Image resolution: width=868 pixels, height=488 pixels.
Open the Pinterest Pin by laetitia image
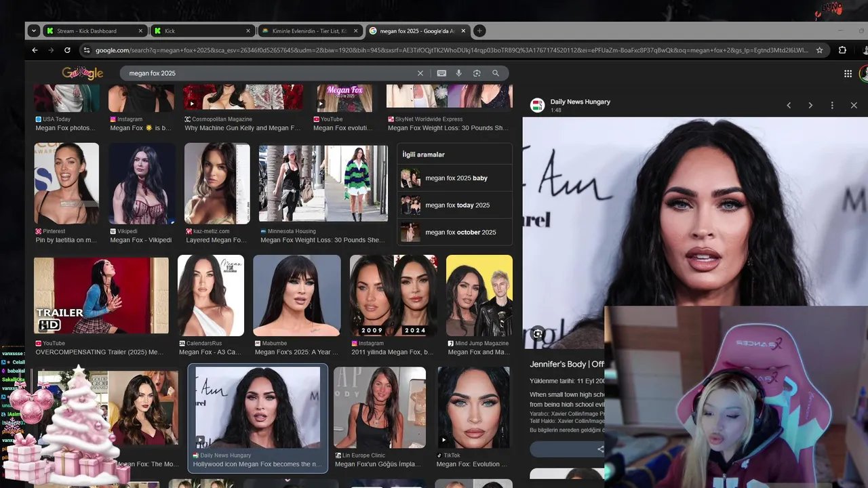click(66, 183)
